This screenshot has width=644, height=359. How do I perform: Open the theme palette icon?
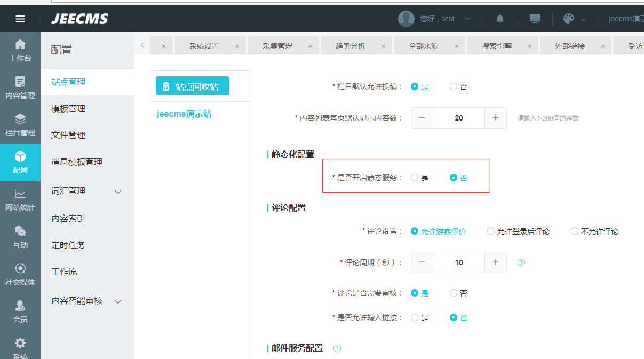(x=569, y=19)
